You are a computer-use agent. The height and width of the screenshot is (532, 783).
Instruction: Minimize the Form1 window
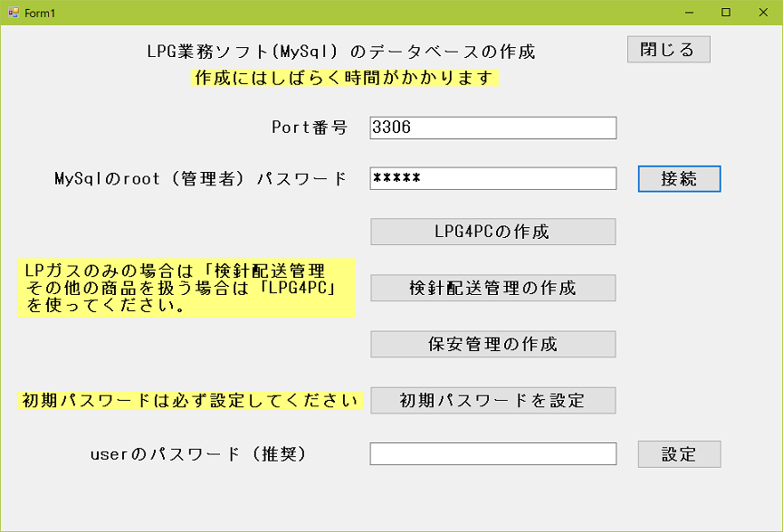click(689, 13)
